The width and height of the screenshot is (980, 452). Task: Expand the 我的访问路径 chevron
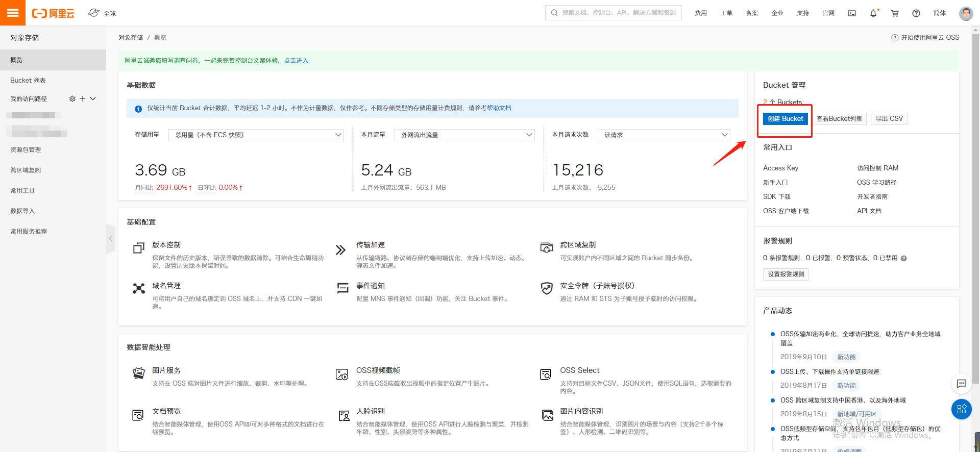coord(93,99)
